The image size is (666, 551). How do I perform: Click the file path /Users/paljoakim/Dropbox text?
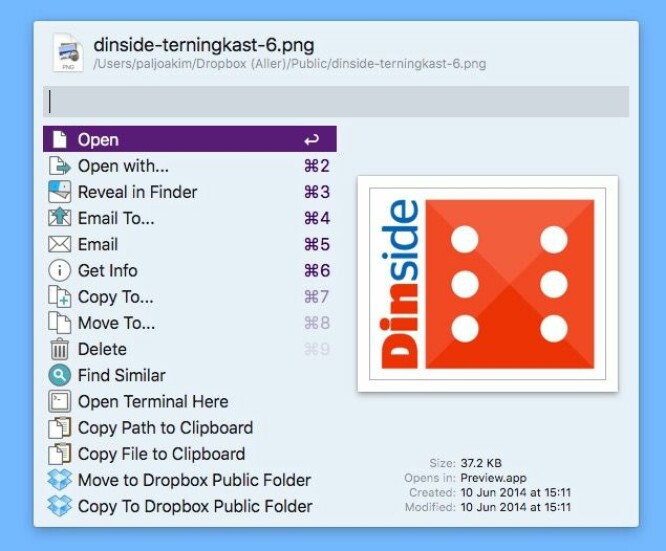[290, 64]
